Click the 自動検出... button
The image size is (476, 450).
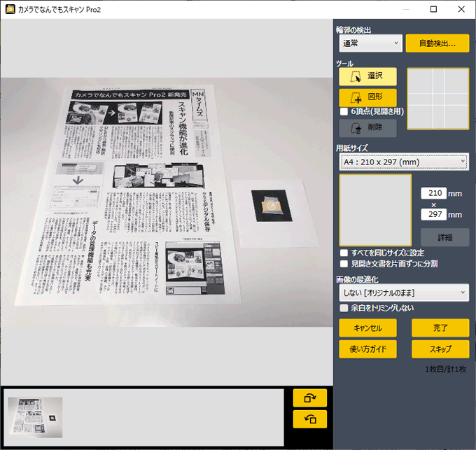click(437, 43)
